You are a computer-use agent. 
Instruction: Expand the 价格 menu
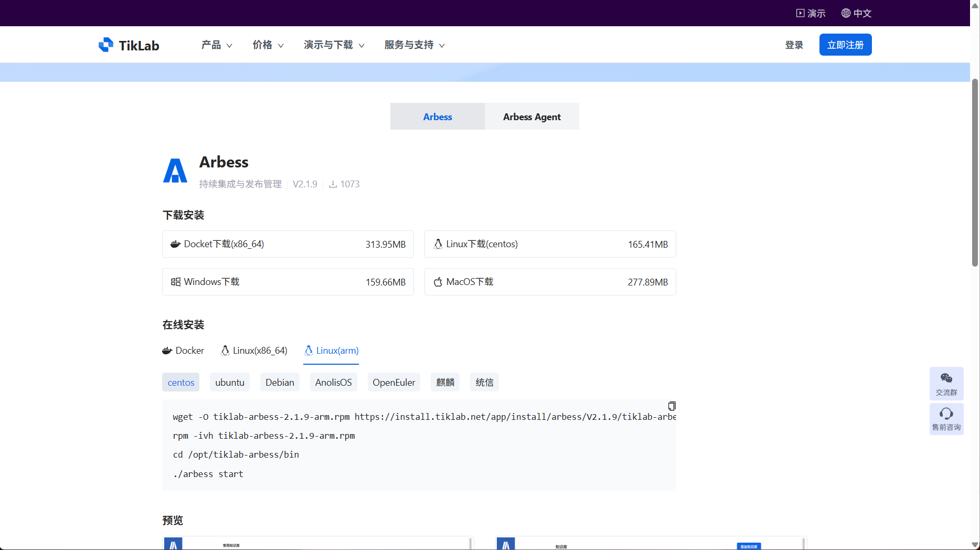[268, 45]
